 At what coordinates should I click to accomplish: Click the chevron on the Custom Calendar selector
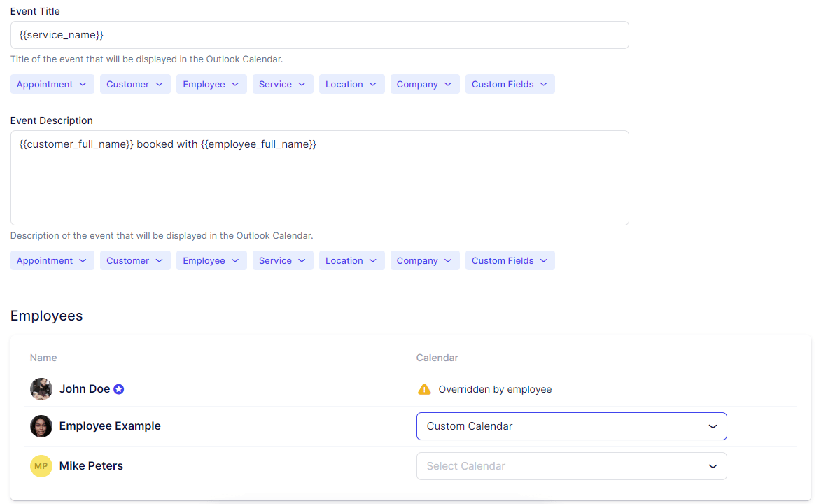point(713,426)
